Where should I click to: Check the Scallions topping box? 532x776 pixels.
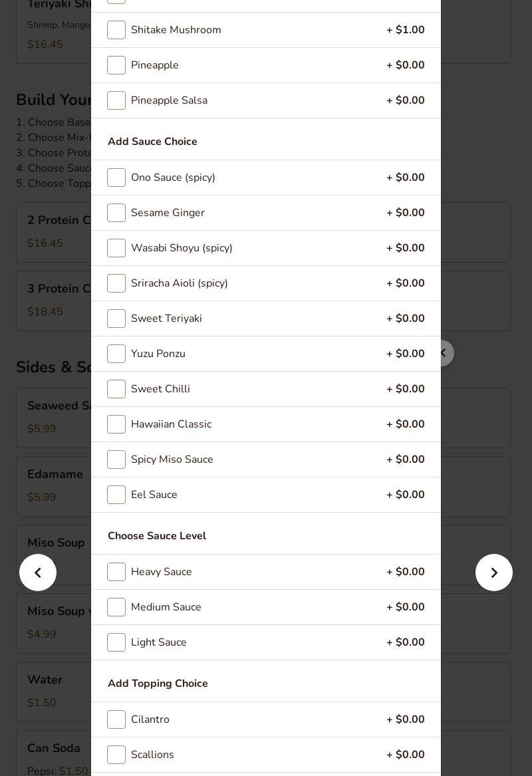[116, 755]
